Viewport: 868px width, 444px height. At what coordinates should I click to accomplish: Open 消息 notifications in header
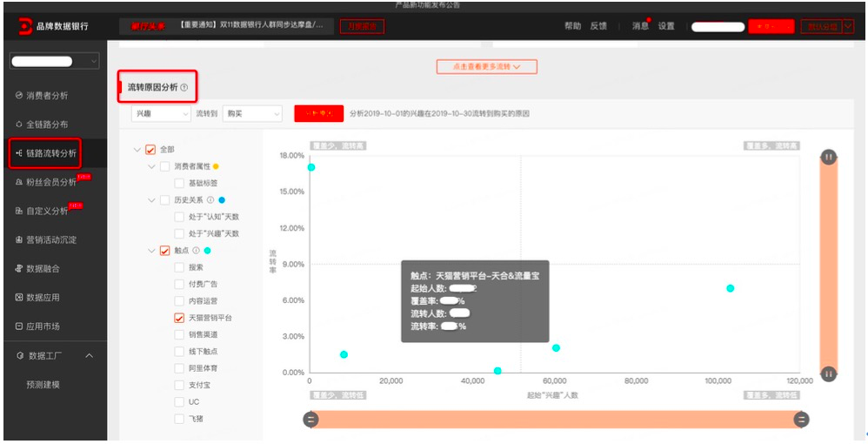pos(640,26)
